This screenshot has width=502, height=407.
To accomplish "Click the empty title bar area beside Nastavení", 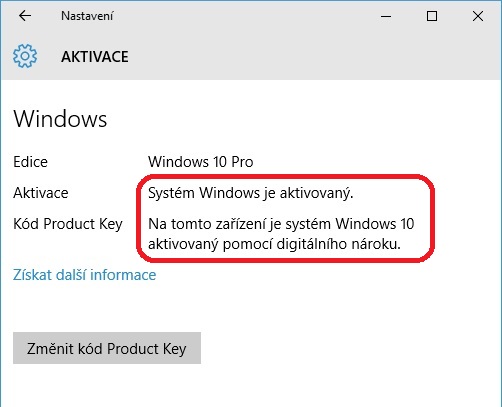I will tap(247, 16).
